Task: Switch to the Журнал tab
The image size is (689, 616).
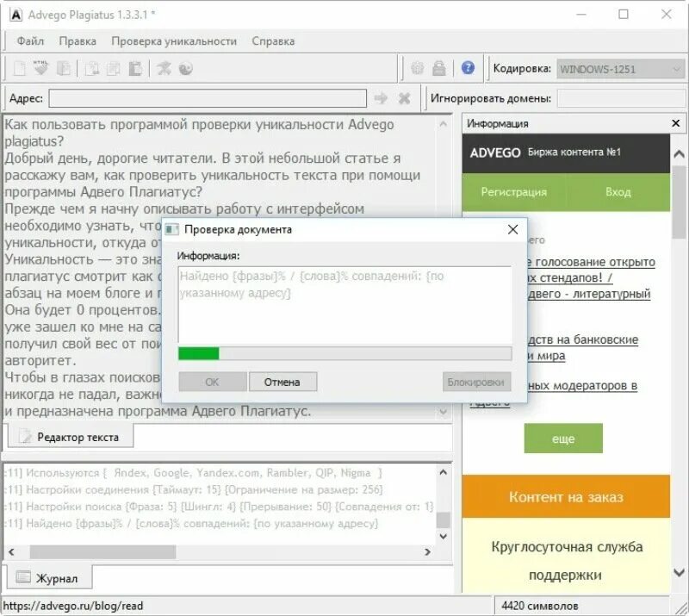Action: click(x=48, y=578)
